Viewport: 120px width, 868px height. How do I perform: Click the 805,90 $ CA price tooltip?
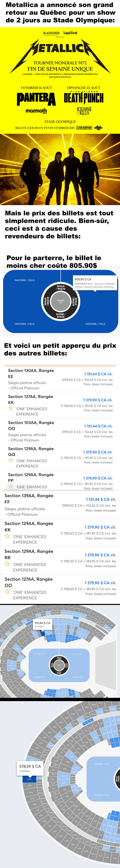(x=95, y=283)
